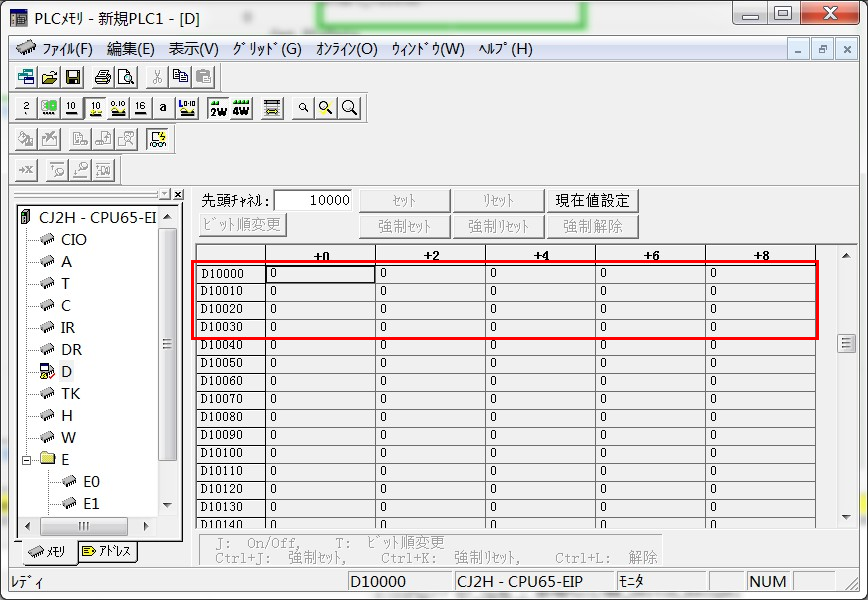Screen dimensions: 868x600
Task: Click the Print Preview icon
Action: coord(125,77)
